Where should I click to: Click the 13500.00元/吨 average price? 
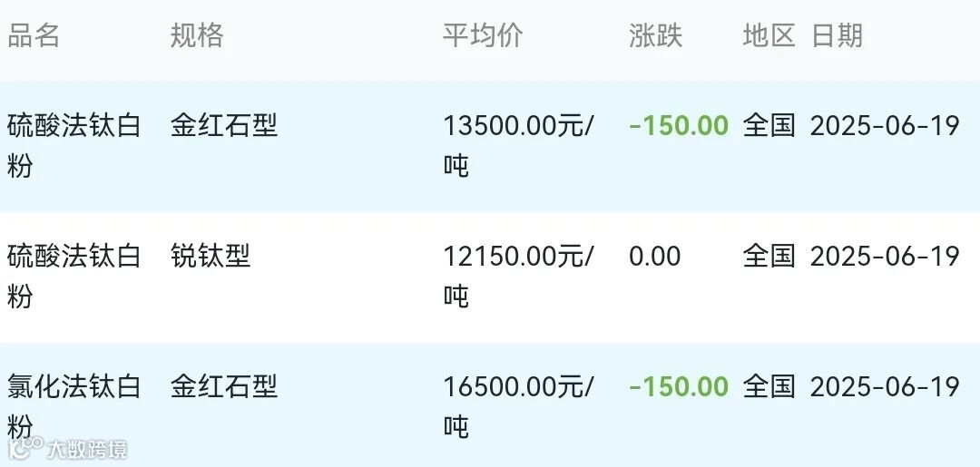(x=519, y=146)
